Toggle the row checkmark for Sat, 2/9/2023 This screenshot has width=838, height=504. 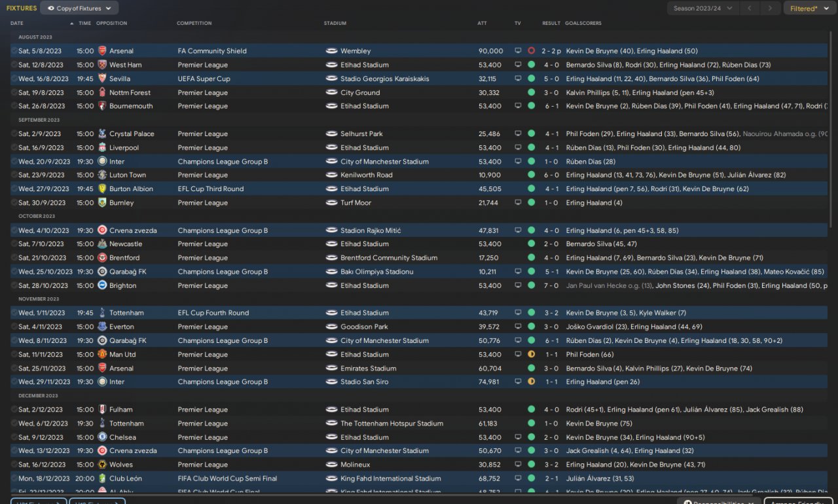14,134
